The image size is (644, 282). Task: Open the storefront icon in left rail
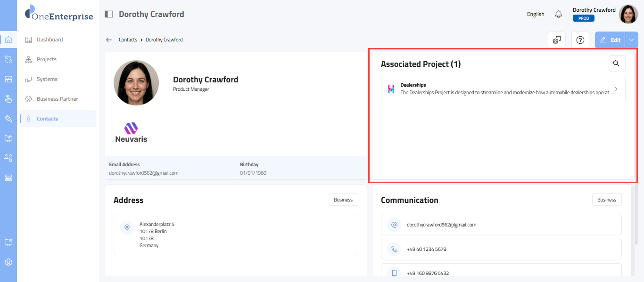[8, 79]
